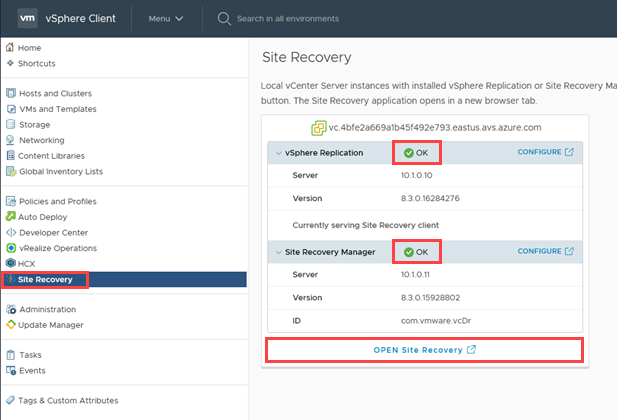
Task: Open Events list
Action: pyautogui.click(x=32, y=370)
